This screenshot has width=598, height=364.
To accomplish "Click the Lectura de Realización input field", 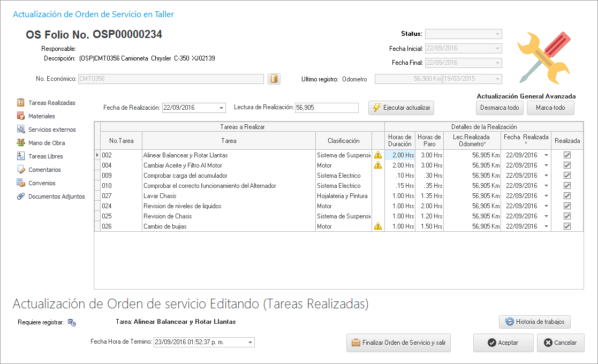I will coord(326,108).
